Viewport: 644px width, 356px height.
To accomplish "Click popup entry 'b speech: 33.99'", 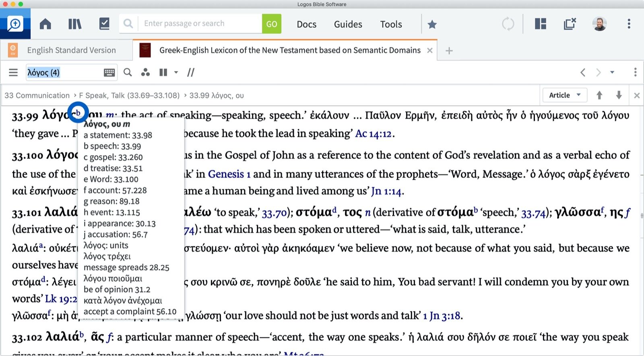I will click(x=112, y=146).
